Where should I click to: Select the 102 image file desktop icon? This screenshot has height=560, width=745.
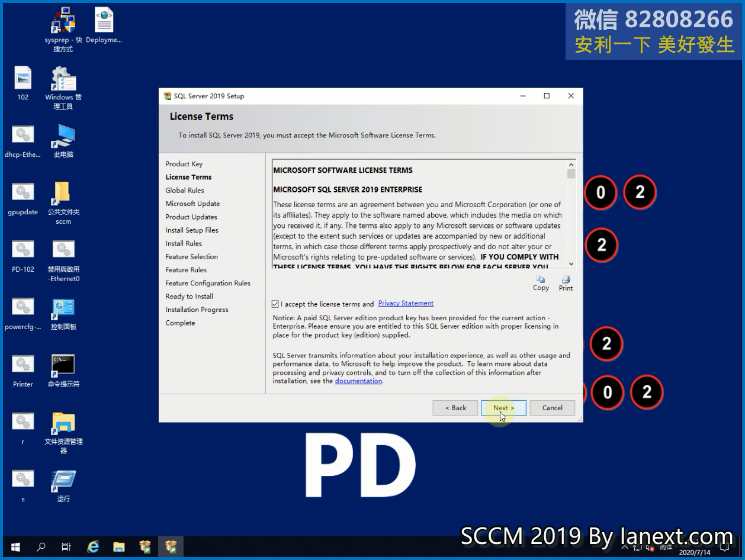pyautogui.click(x=23, y=83)
